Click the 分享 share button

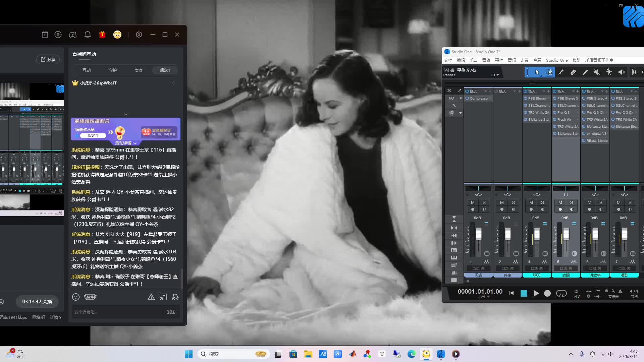48,59
